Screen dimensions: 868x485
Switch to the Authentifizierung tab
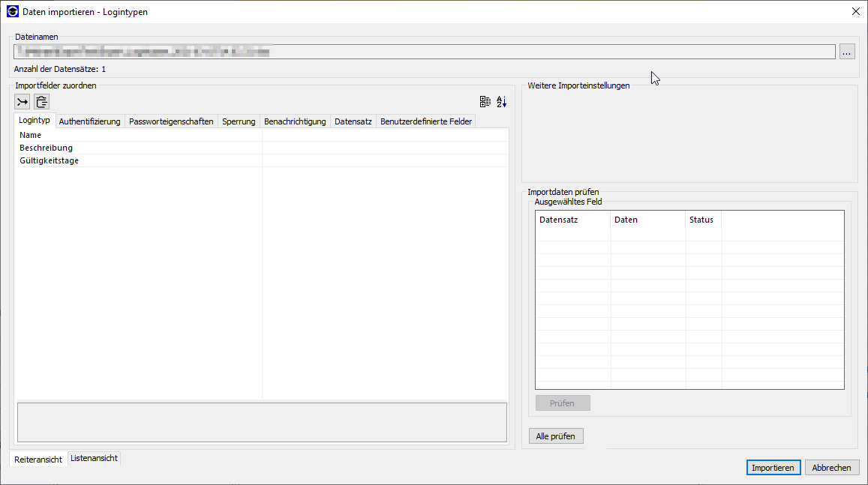tap(89, 121)
